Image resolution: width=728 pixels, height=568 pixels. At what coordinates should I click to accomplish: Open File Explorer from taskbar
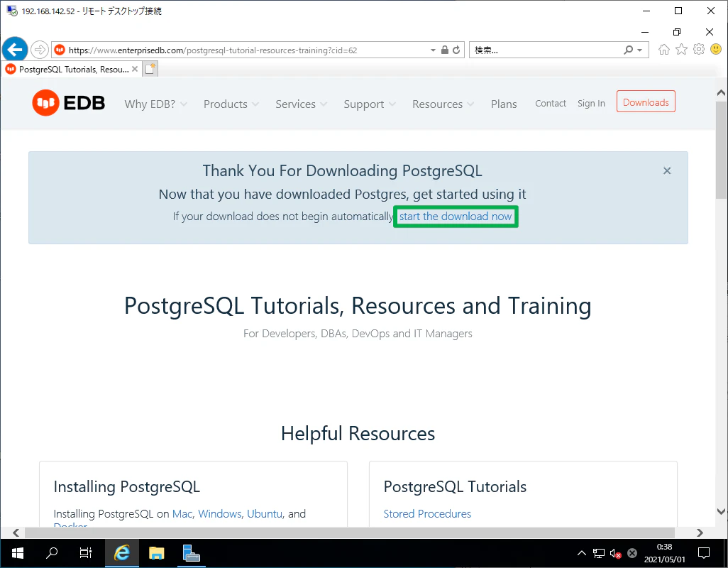pos(157,552)
